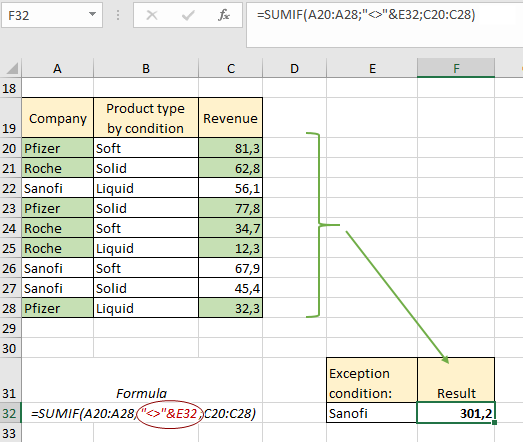Image resolution: width=523 pixels, height=442 pixels.
Task: Select cell B22 containing Liquid
Action: click(x=146, y=188)
